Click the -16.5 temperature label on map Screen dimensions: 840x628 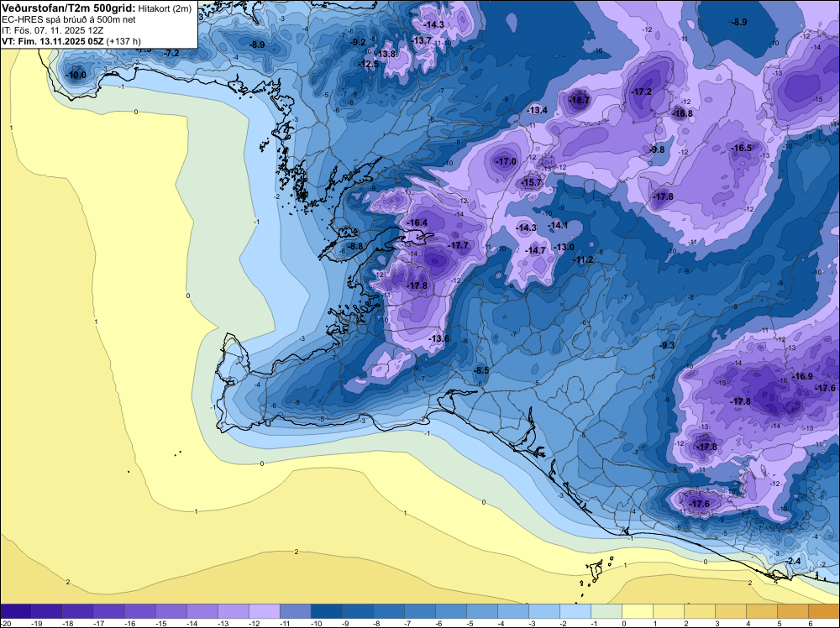(x=742, y=149)
